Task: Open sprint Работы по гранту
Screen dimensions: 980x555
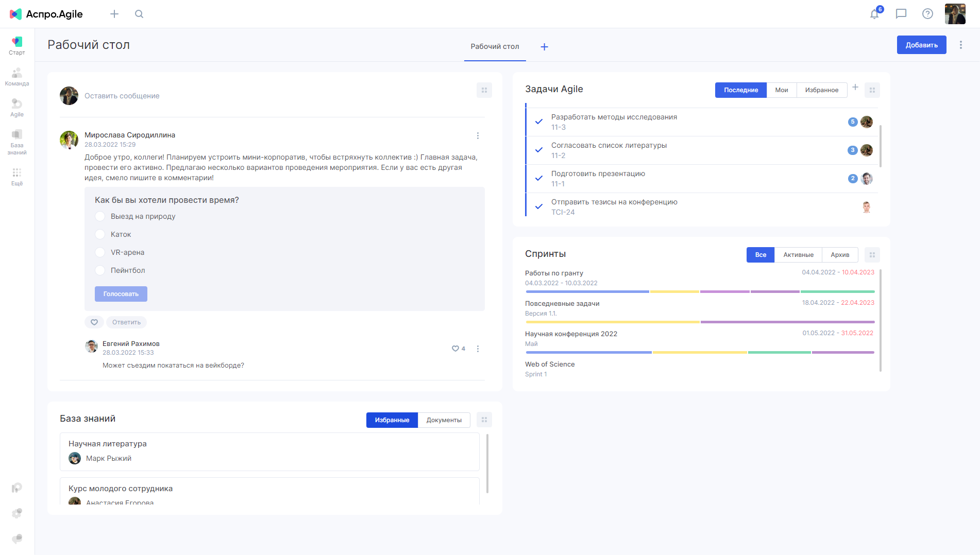Action: (554, 273)
